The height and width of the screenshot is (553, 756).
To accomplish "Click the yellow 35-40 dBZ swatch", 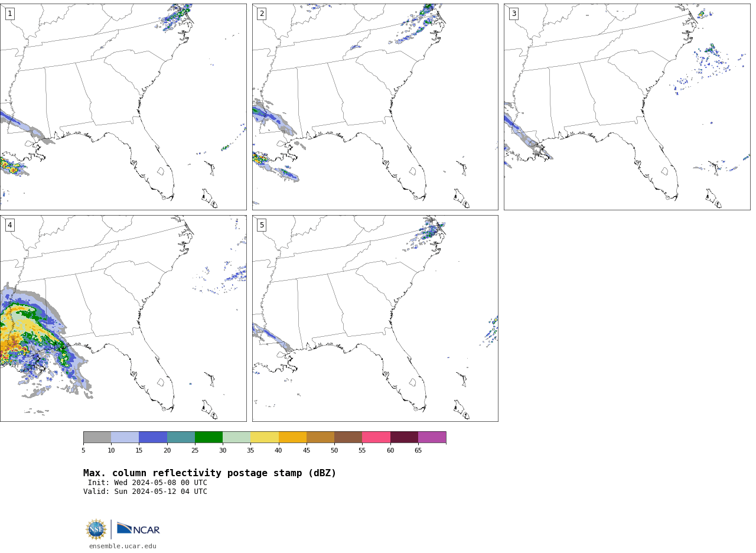I will pyautogui.click(x=265, y=437).
